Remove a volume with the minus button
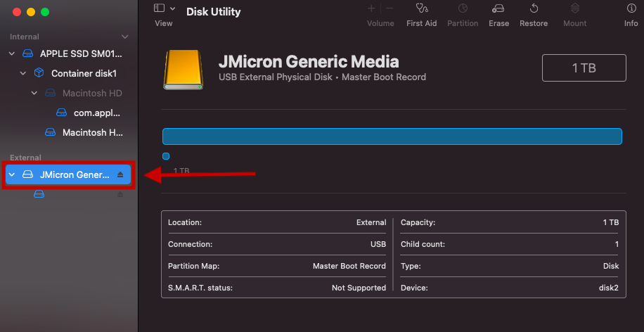Screen dimensions: 644x332 coord(389,8)
